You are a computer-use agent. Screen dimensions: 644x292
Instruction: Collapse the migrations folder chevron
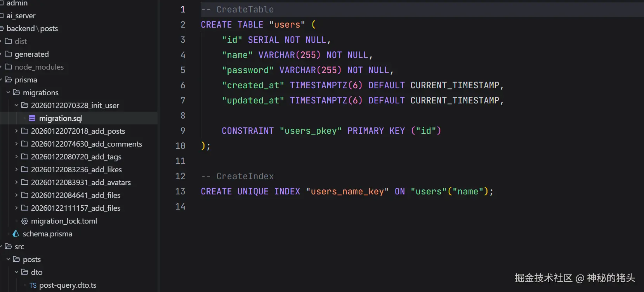(x=9, y=93)
